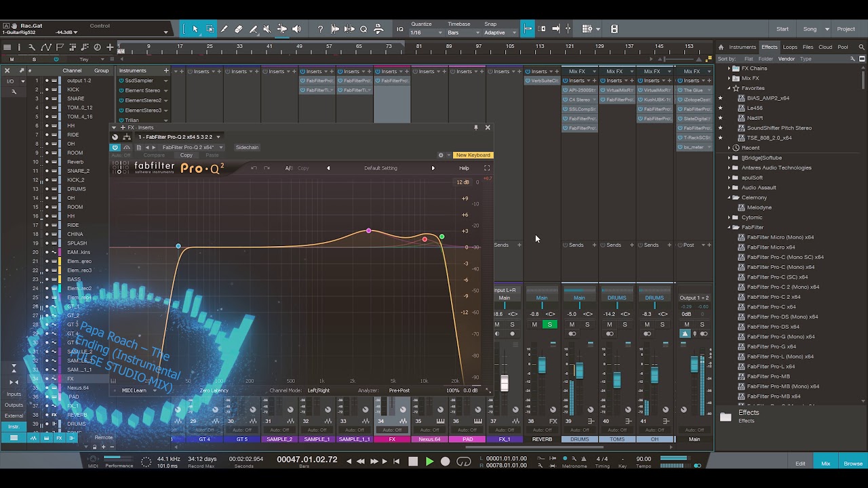
Task: Toggle Sidechain for the Pro-Q plugin
Action: (247, 147)
